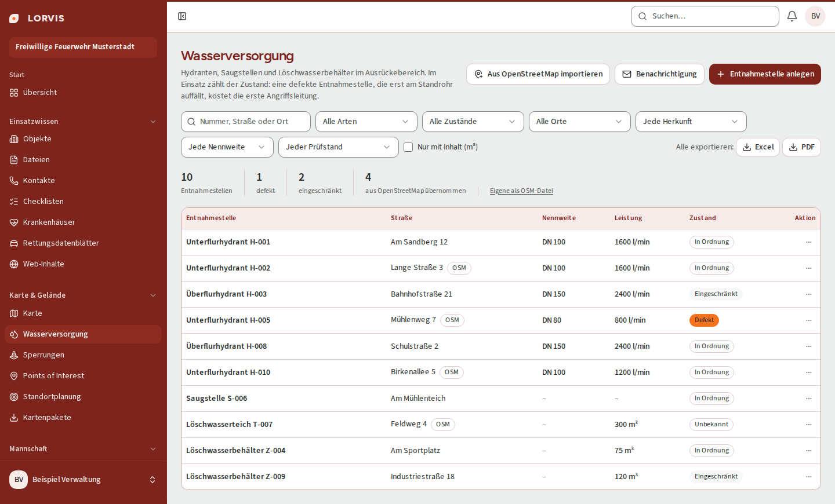Open the 'Alle Orte' dropdown
Image resolution: width=835 pixels, height=504 pixels.
click(580, 122)
